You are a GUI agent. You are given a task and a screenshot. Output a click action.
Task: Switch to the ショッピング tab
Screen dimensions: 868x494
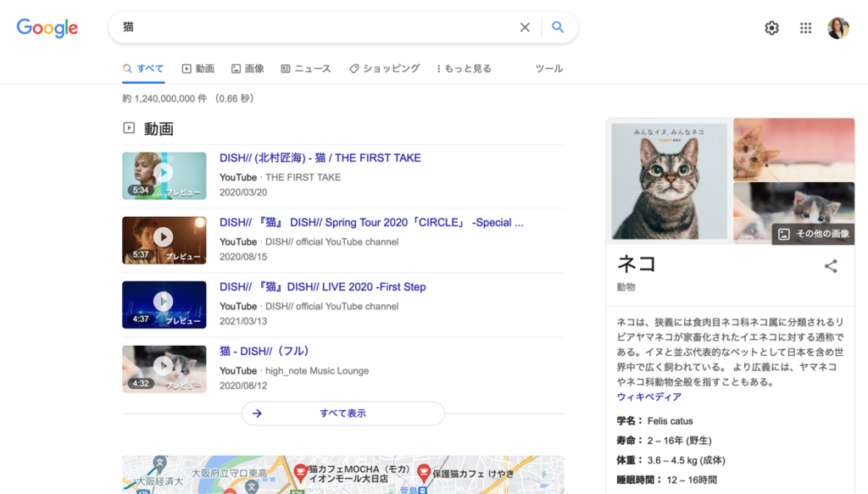pyautogui.click(x=384, y=69)
